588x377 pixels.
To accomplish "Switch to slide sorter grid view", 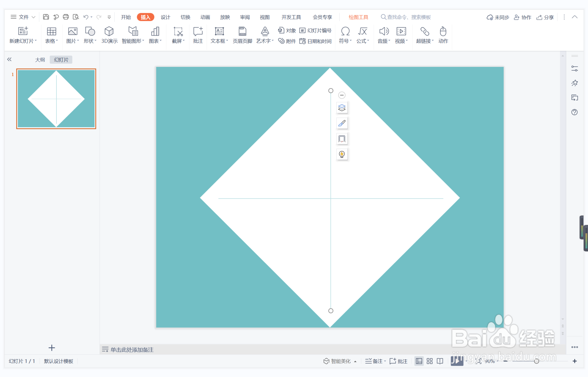I will [x=429, y=361].
